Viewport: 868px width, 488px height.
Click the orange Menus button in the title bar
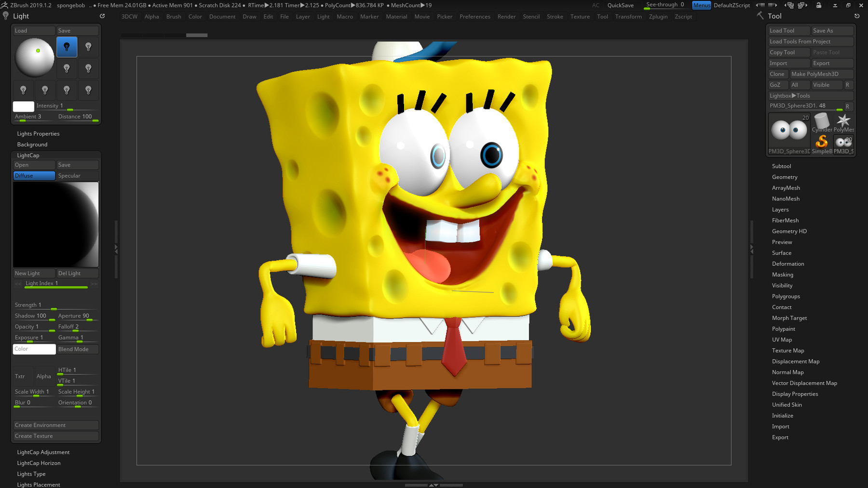(x=701, y=5)
